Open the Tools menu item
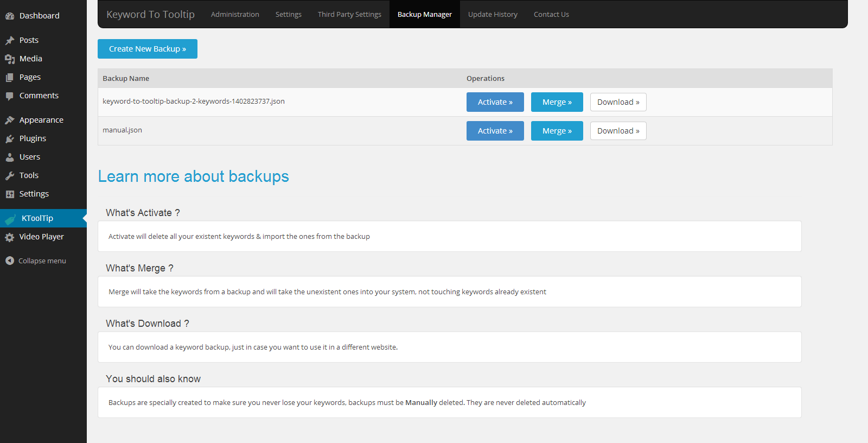Viewport: 868px width, 443px height. (x=43, y=175)
